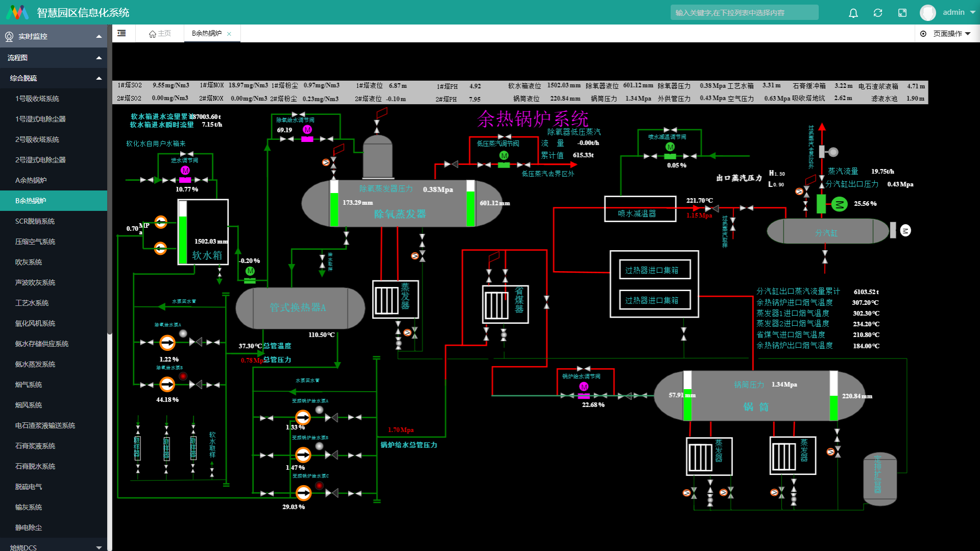Click the 变频锅炉给水泵C pump icon
The height and width of the screenshot is (551, 980).
pos(303,493)
